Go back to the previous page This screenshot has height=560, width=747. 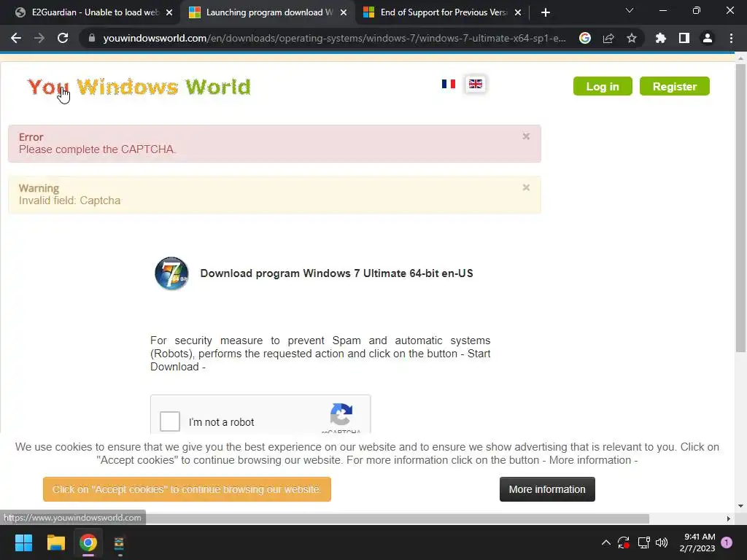click(x=16, y=38)
